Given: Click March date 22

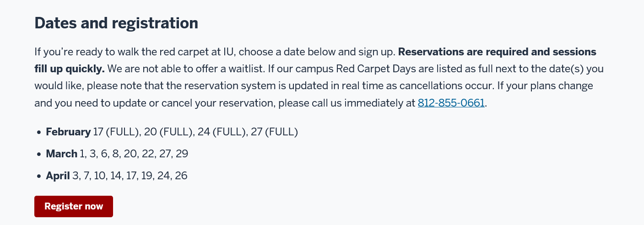Looking at the screenshot, I should [x=148, y=154].
